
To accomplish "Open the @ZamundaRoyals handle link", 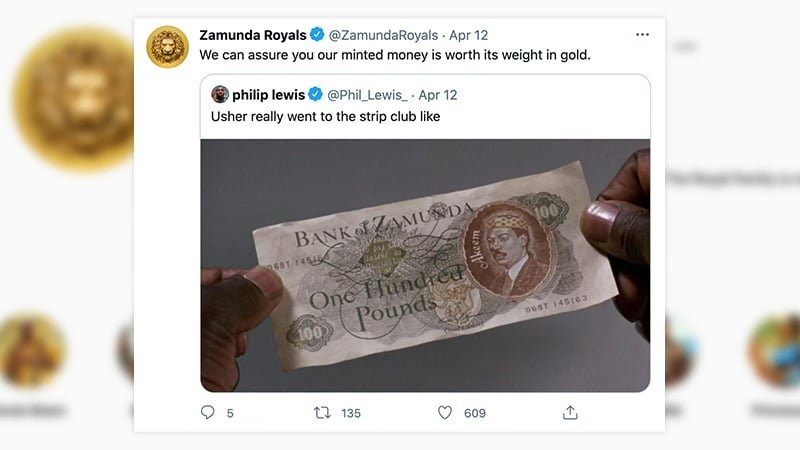I will (383, 35).
